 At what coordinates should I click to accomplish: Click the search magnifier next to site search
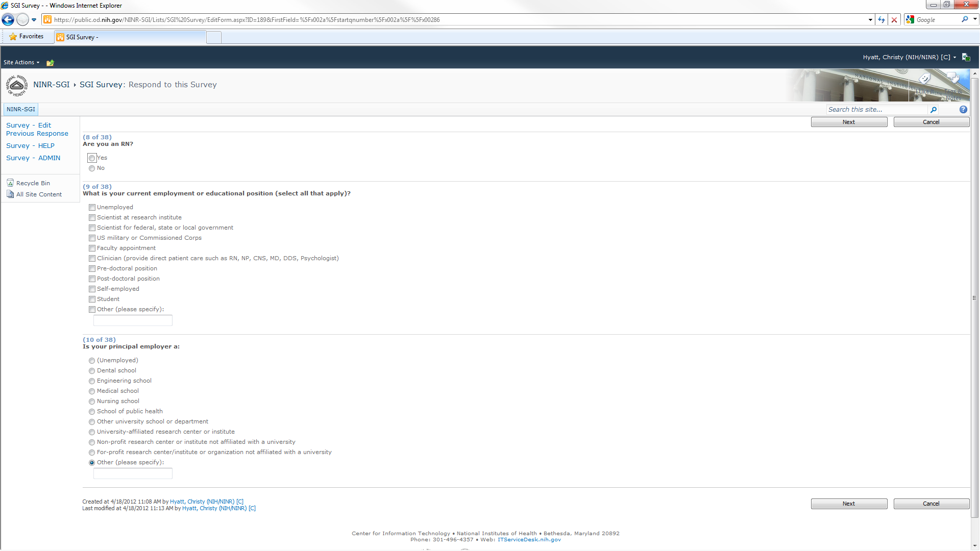934,110
